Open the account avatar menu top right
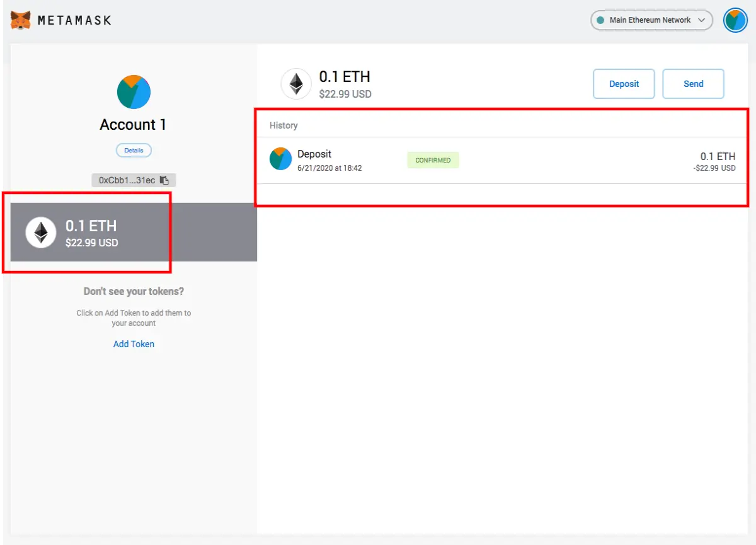 click(735, 20)
